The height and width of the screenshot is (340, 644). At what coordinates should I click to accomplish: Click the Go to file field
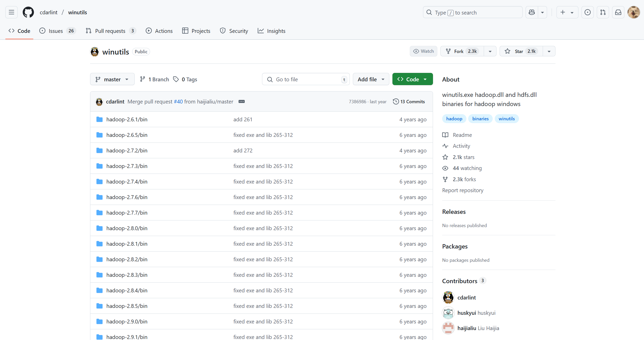click(x=306, y=79)
